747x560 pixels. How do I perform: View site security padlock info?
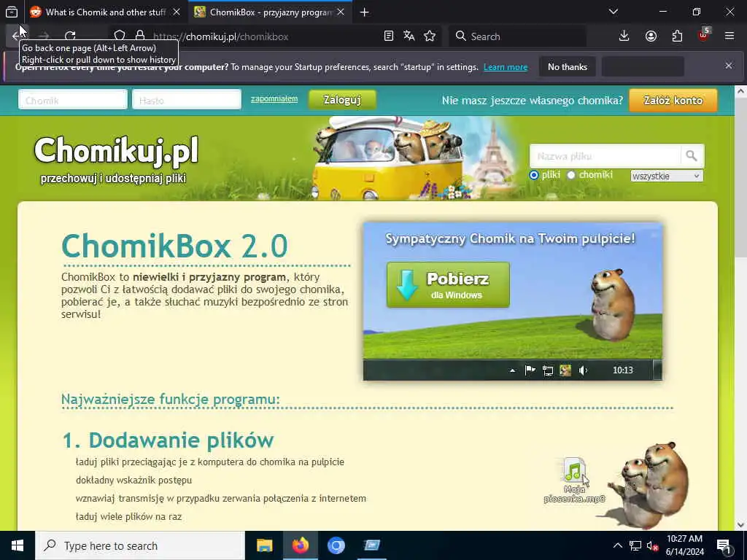point(139,36)
